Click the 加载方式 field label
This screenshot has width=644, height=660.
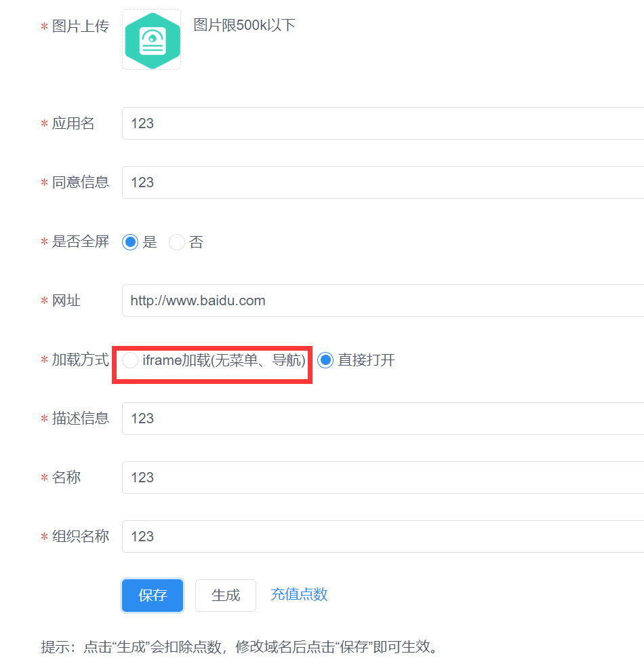(80, 360)
